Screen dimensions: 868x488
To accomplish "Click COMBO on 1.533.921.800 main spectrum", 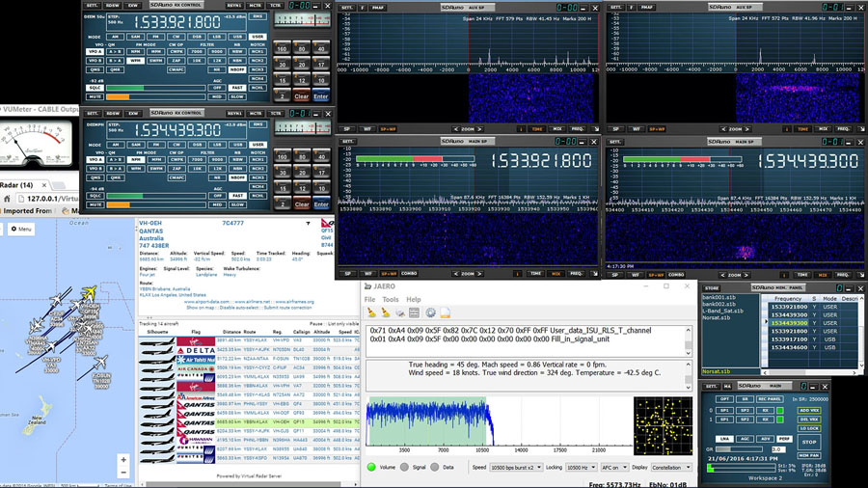I will (409, 273).
